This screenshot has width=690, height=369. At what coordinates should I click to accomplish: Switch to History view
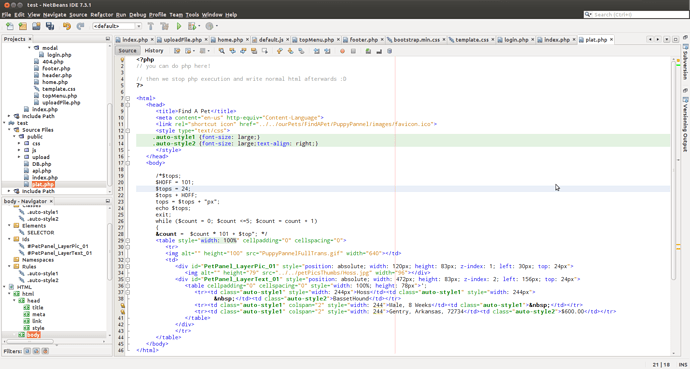tap(154, 51)
